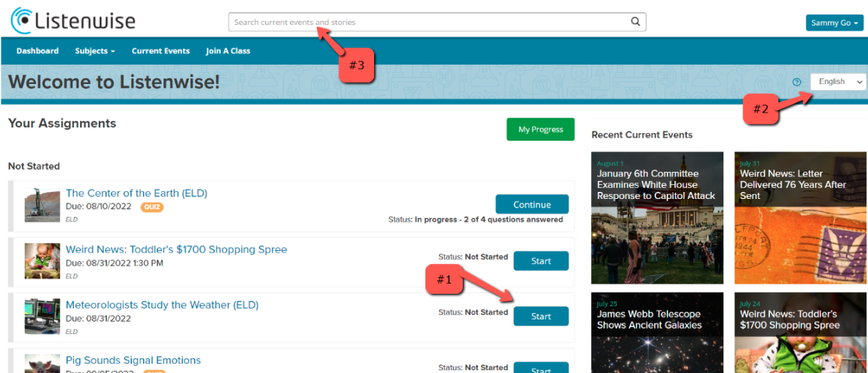Click the search magnifier icon

click(x=635, y=22)
